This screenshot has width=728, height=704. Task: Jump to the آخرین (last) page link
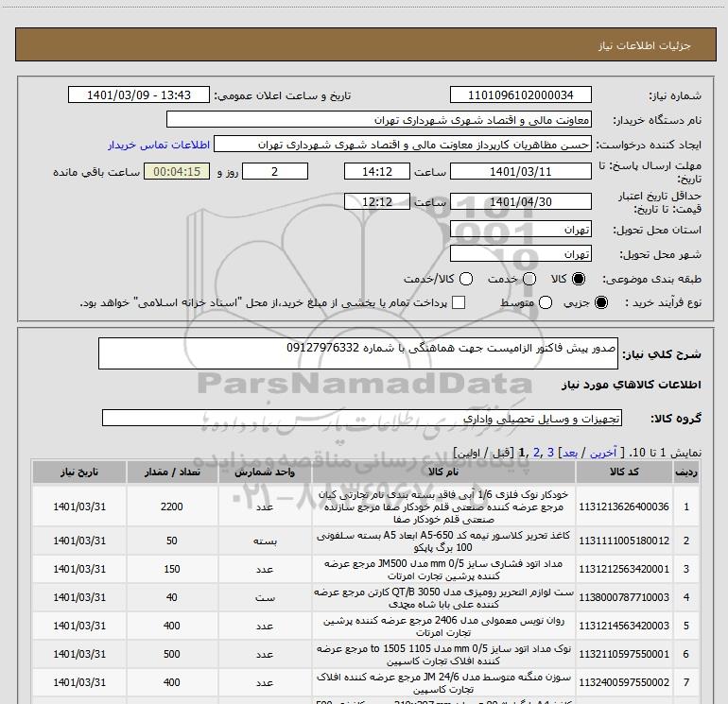(x=603, y=453)
